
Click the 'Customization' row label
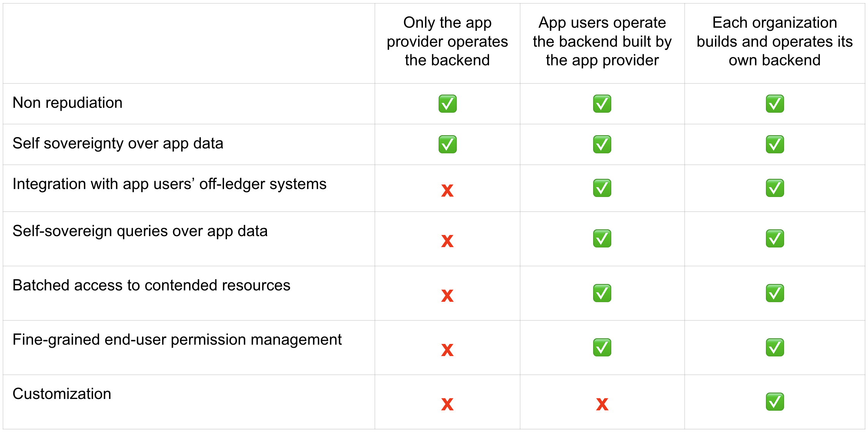[62, 394]
